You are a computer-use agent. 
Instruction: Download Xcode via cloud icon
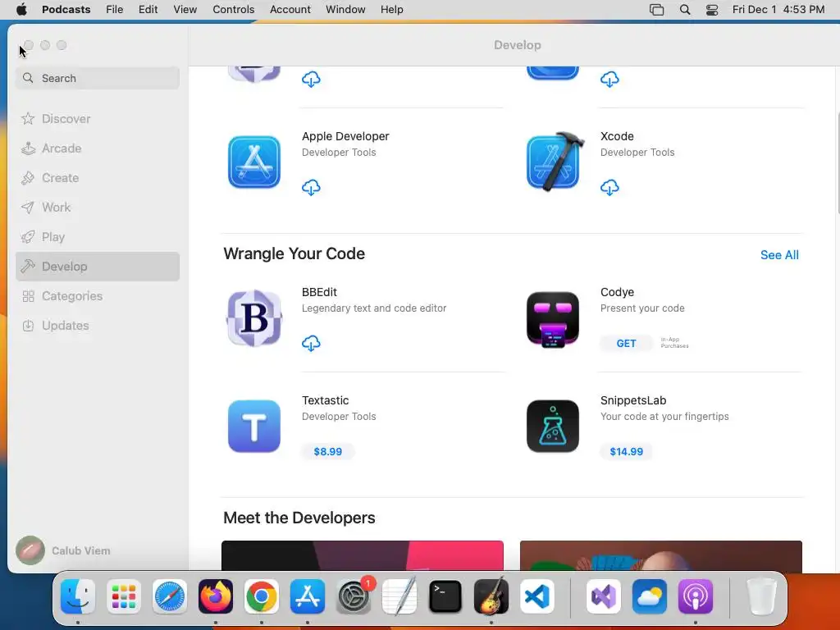point(609,188)
